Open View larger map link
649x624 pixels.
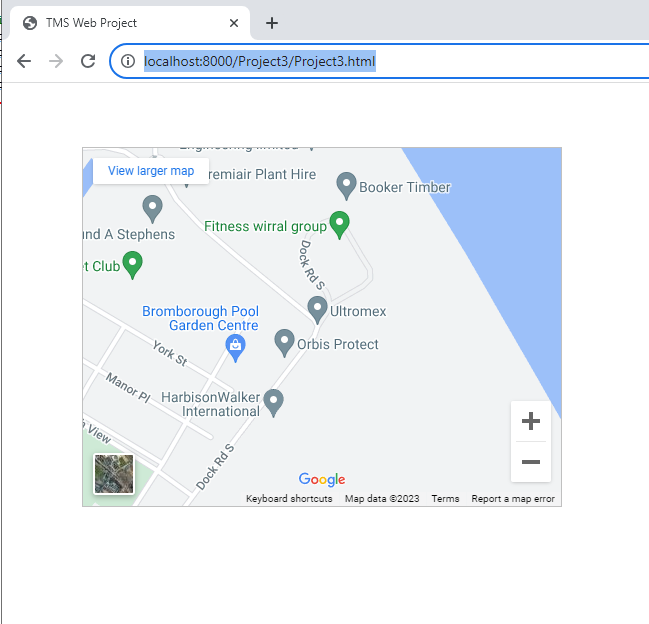point(151,170)
